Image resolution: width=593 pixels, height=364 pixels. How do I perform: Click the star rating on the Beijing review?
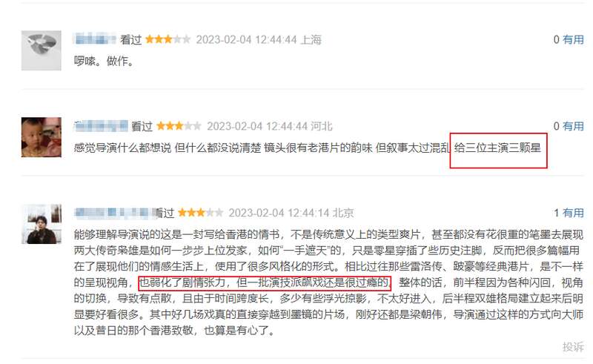click(200, 212)
